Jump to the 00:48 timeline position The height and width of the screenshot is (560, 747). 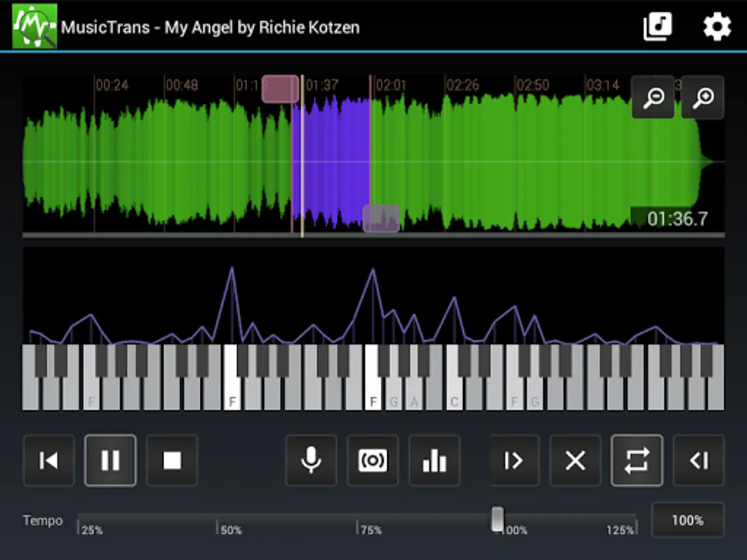[x=182, y=85]
